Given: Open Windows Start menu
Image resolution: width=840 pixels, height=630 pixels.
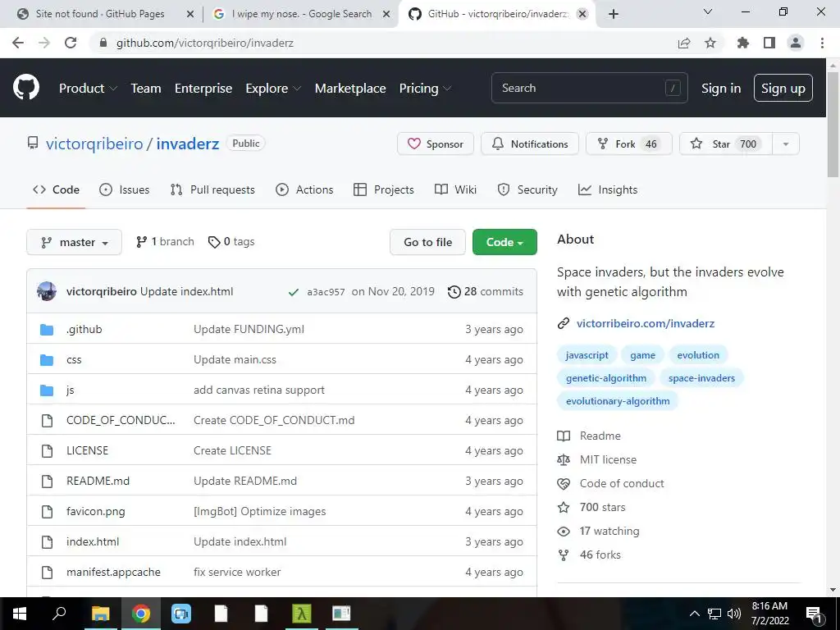Looking at the screenshot, I should [x=20, y=614].
